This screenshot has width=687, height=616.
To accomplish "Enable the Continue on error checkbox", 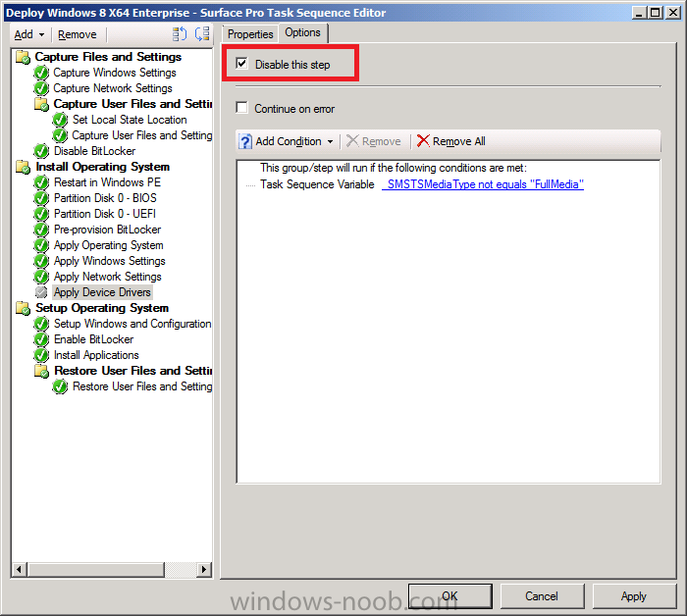I will [x=241, y=107].
